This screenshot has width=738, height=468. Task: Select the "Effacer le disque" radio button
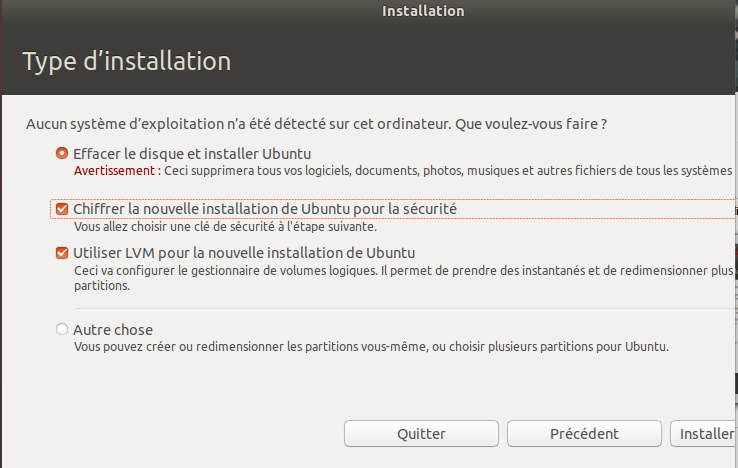click(62, 154)
